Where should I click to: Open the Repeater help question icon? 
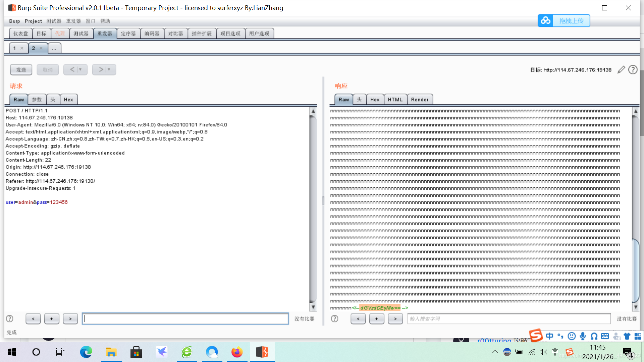[633, 70]
